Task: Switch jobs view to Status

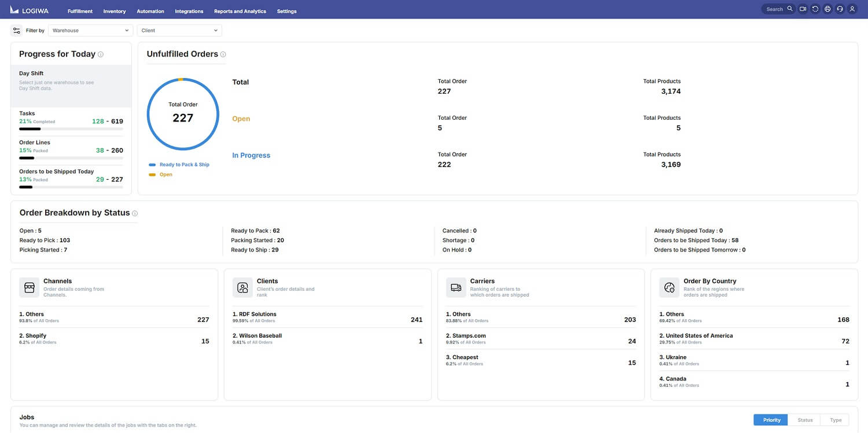Action: point(805,420)
